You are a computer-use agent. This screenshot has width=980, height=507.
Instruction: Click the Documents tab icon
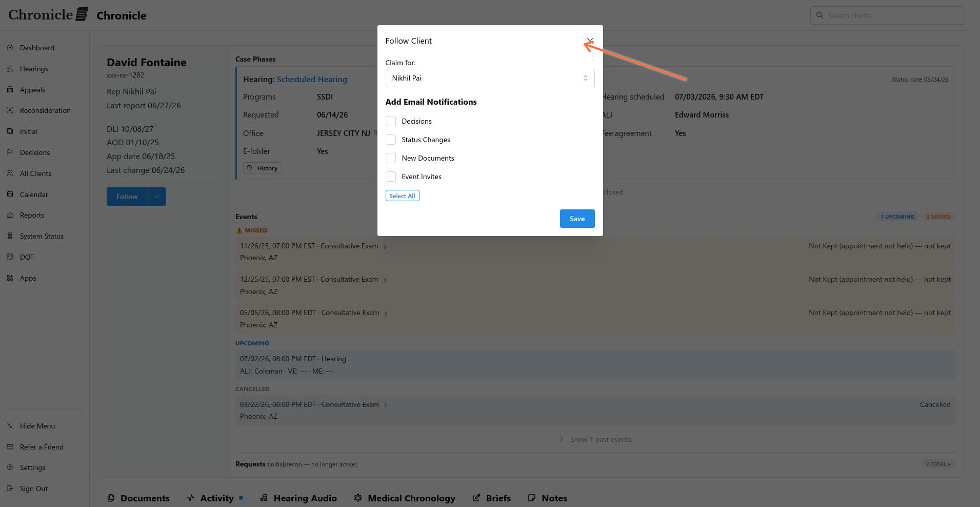click(111, 498)
